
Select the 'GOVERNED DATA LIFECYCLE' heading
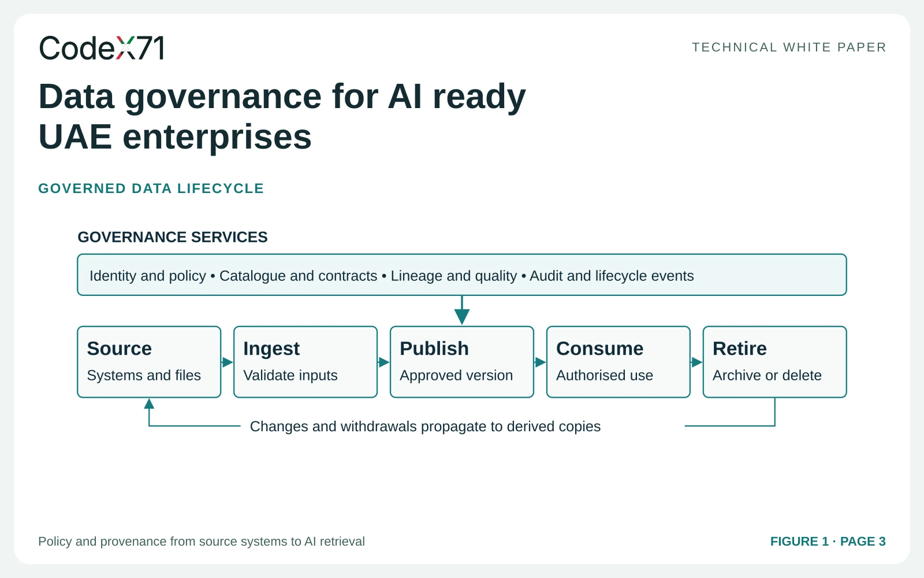(151, 188)
